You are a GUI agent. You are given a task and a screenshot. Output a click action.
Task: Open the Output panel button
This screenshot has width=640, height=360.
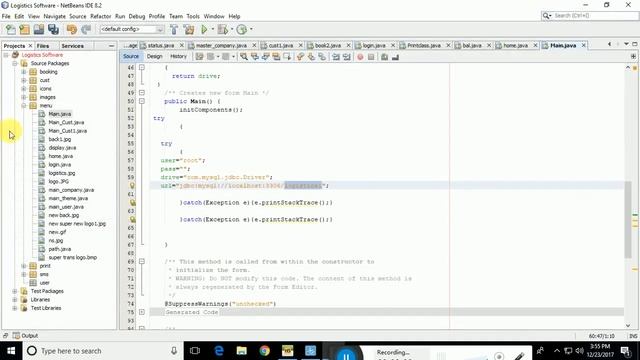tap(25, 336)
